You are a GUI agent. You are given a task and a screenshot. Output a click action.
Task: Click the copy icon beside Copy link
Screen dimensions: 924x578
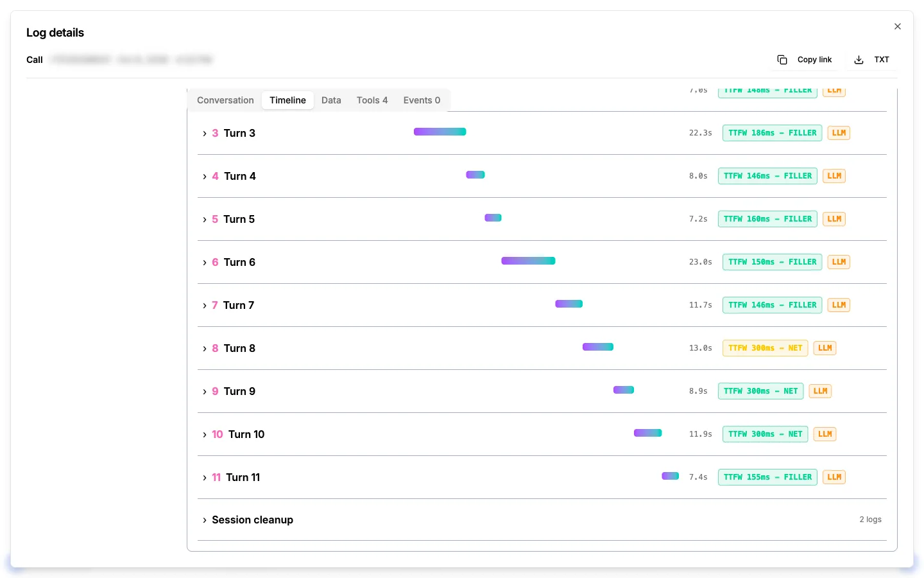coord(782,60)
